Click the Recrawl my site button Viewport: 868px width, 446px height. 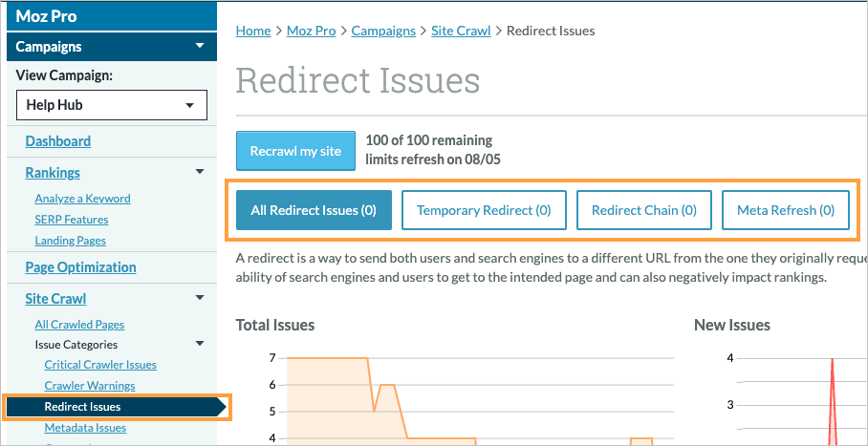pyautogui.click(x=295, y=151)
